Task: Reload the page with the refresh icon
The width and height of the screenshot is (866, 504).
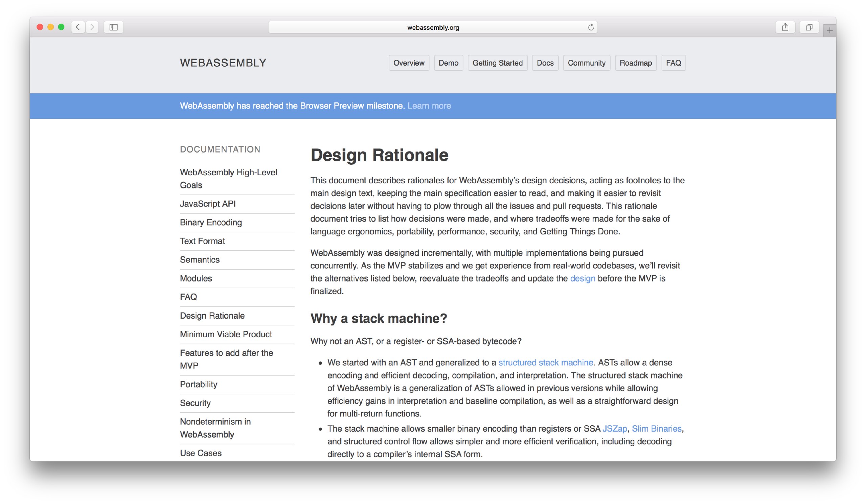Action: click(x=591, y=27)
